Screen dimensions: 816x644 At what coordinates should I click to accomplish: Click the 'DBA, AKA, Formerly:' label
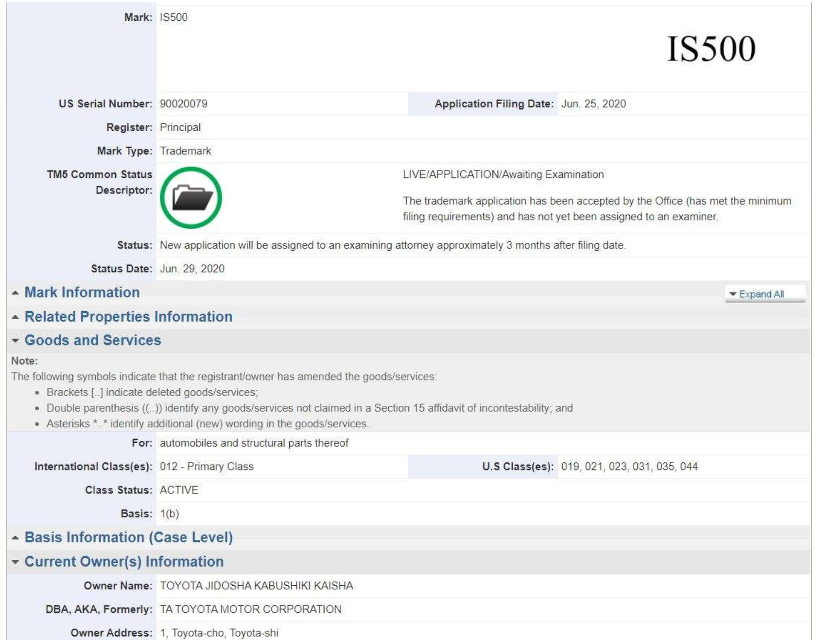[x=99, y=609]
